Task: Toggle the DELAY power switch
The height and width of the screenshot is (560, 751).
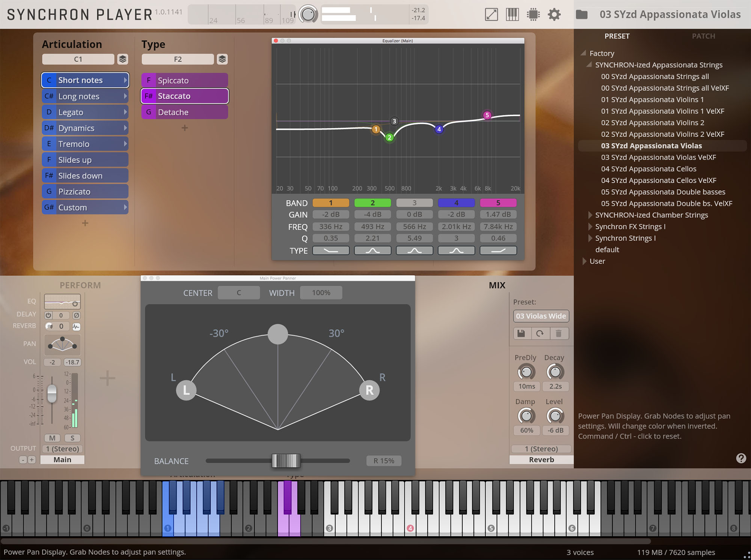Action: pyautogui.click(x=49, y=315)
